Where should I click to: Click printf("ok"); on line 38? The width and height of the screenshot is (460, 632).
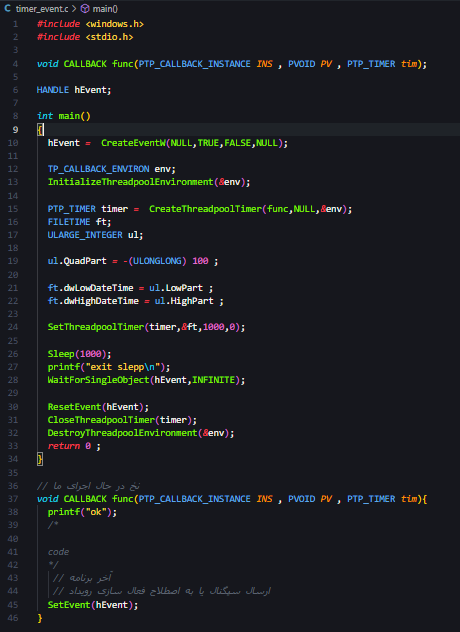[82, 512]
